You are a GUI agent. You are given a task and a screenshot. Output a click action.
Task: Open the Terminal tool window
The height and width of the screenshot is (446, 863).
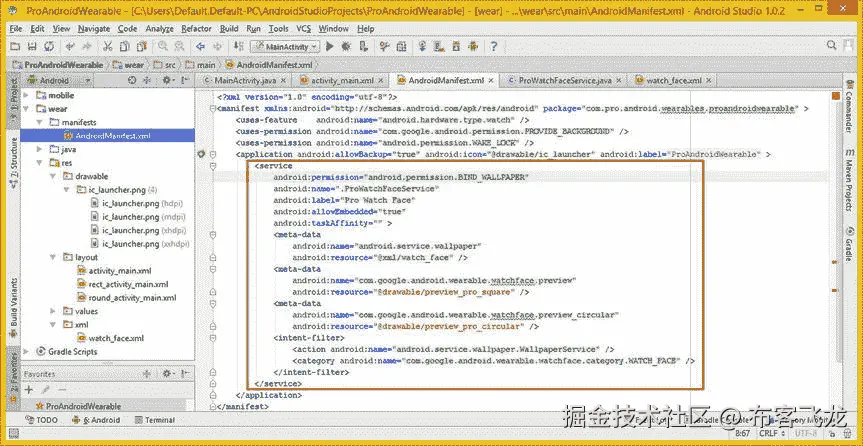pos(155,420)
